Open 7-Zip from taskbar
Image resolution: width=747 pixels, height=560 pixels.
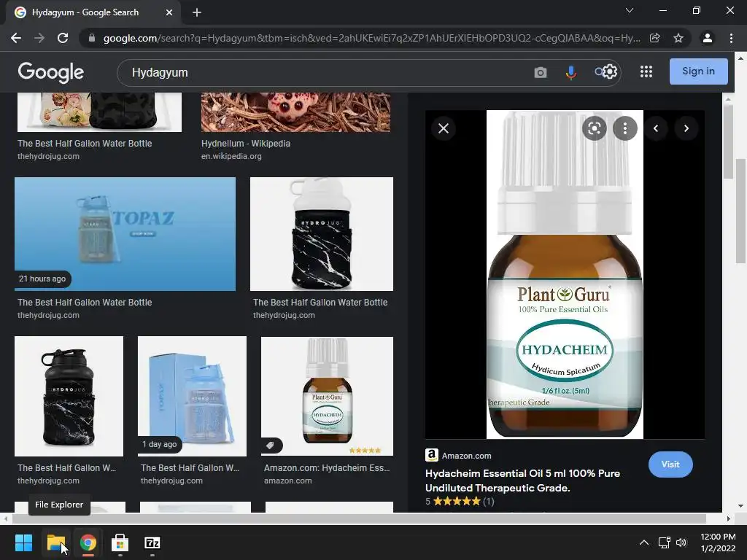click(x=152, y=542)
